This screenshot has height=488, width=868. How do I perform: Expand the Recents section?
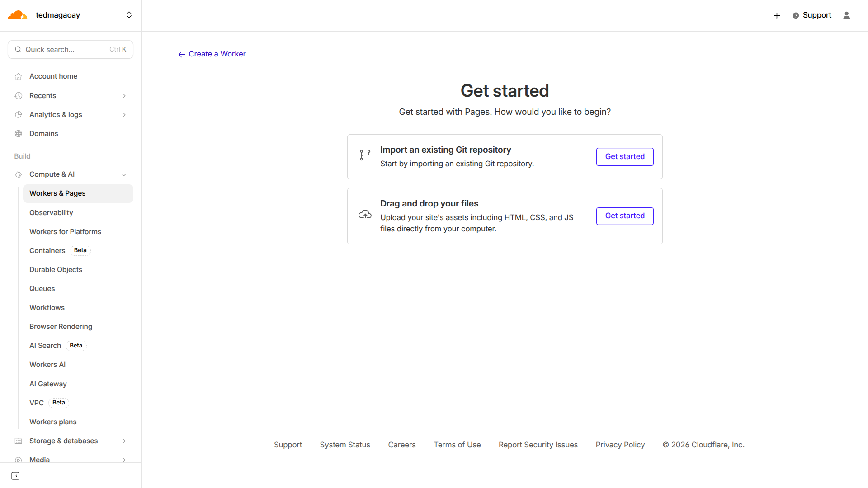pyautogui.click(x=124, y=96)
